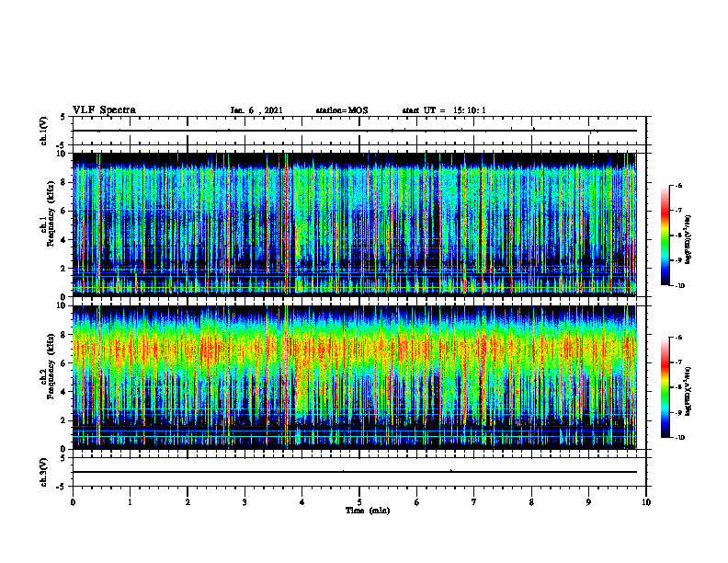
Task: Click the time axis tick label "3"
Action: (x=245, y=502)
